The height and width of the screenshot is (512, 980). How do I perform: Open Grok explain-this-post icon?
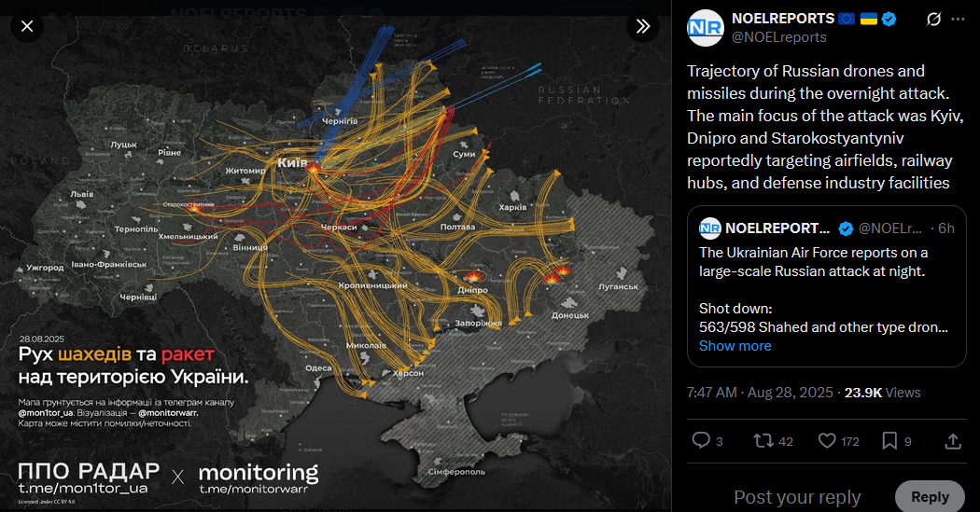[x=933, y=20]
